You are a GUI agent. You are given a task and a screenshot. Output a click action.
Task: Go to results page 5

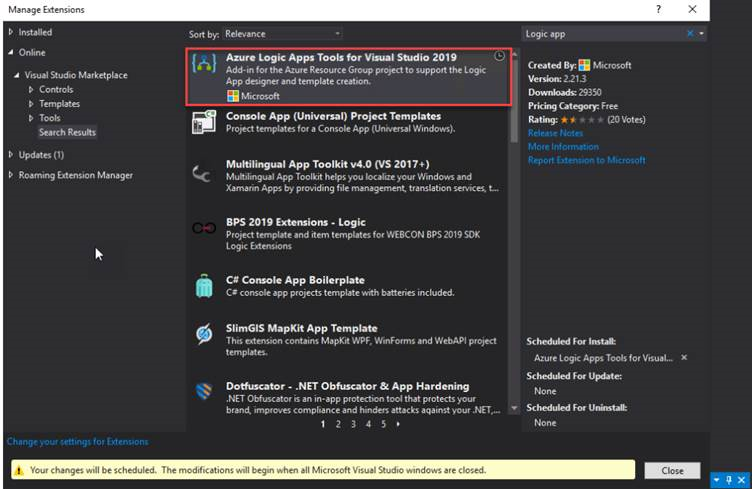tap(384, 424)
